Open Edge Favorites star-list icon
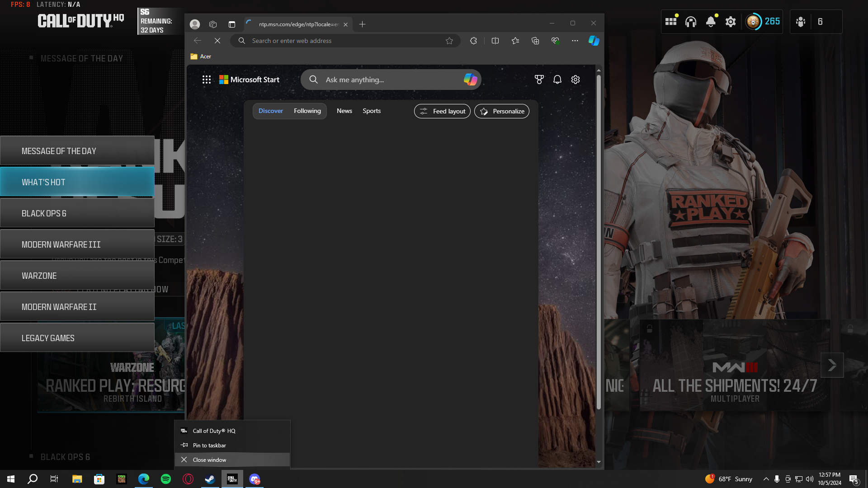This screenshot has width=868, height=488. coord(515,41)
